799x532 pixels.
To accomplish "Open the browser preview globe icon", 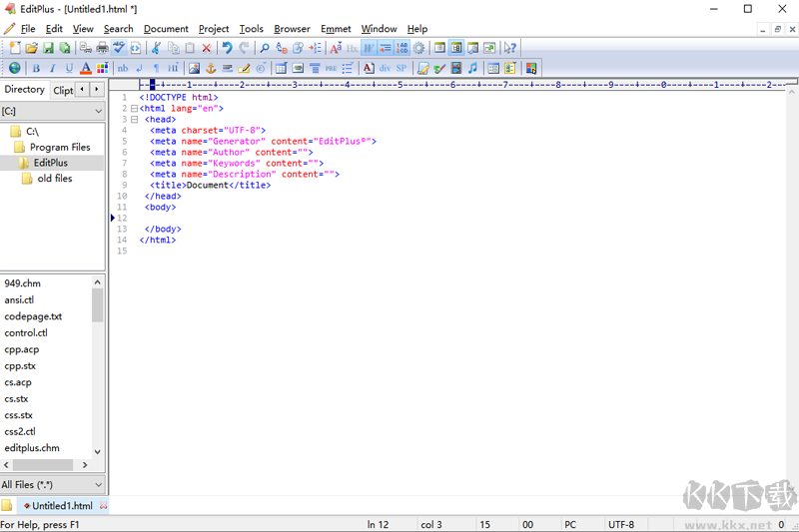I will pos(14,69).
